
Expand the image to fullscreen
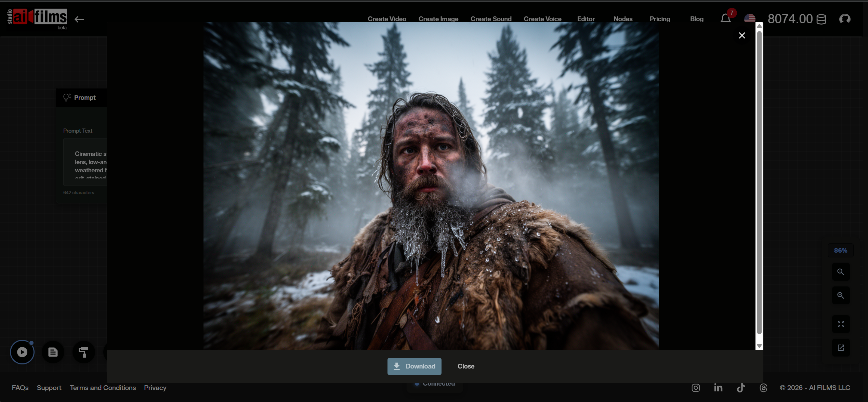pyautogui.click(x=841, y=324)
